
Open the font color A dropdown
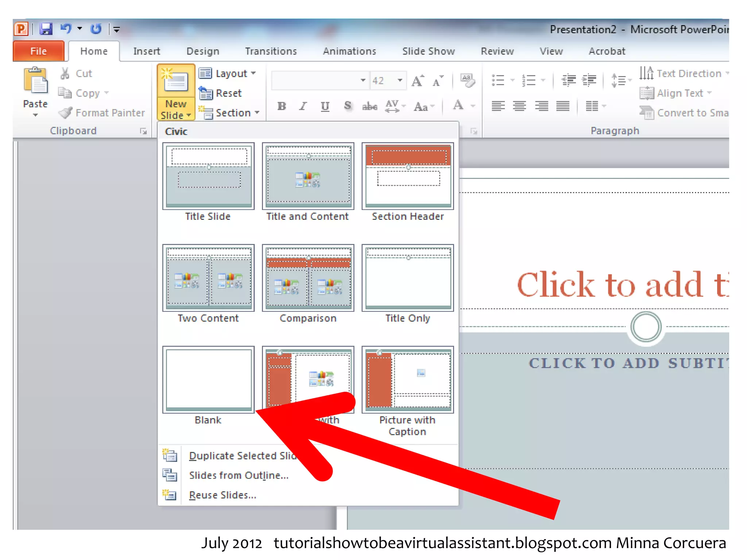pyautogui.click(x=473, y=106)
